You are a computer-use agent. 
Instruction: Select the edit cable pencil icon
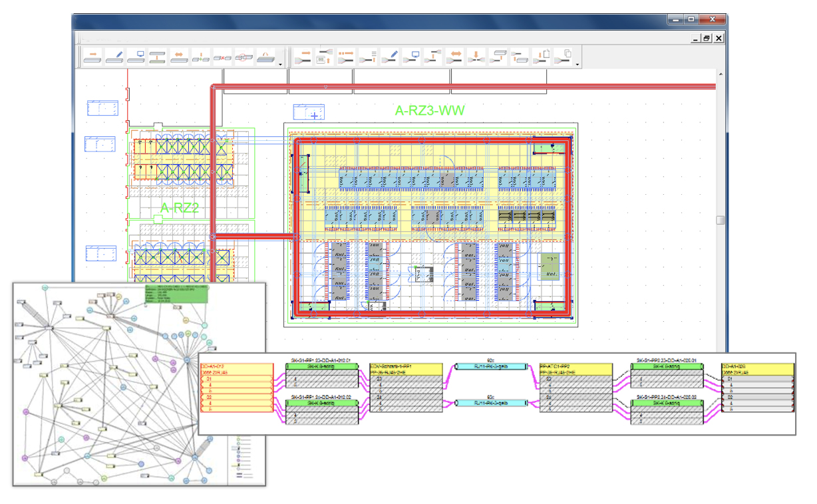(390, 57)
